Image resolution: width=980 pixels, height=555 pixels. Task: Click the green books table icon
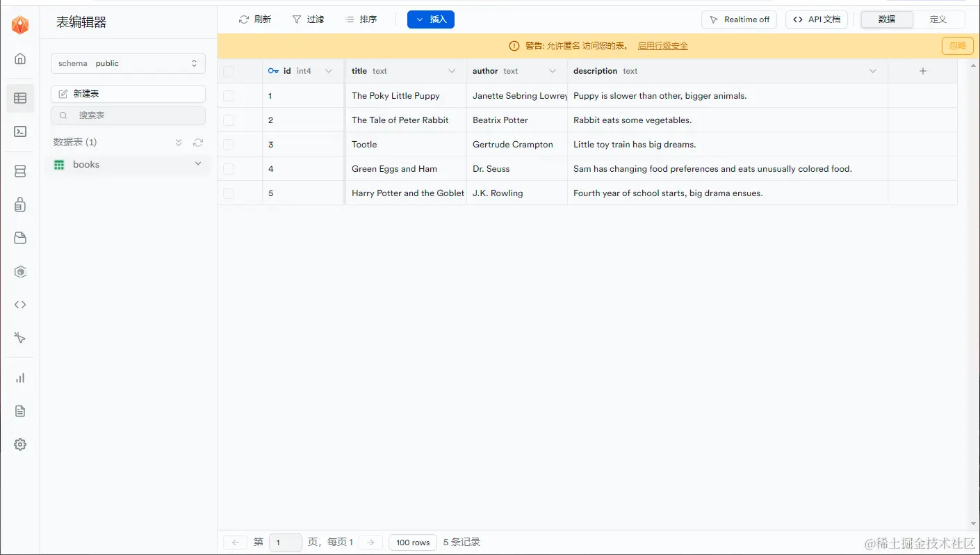point(59,165)
